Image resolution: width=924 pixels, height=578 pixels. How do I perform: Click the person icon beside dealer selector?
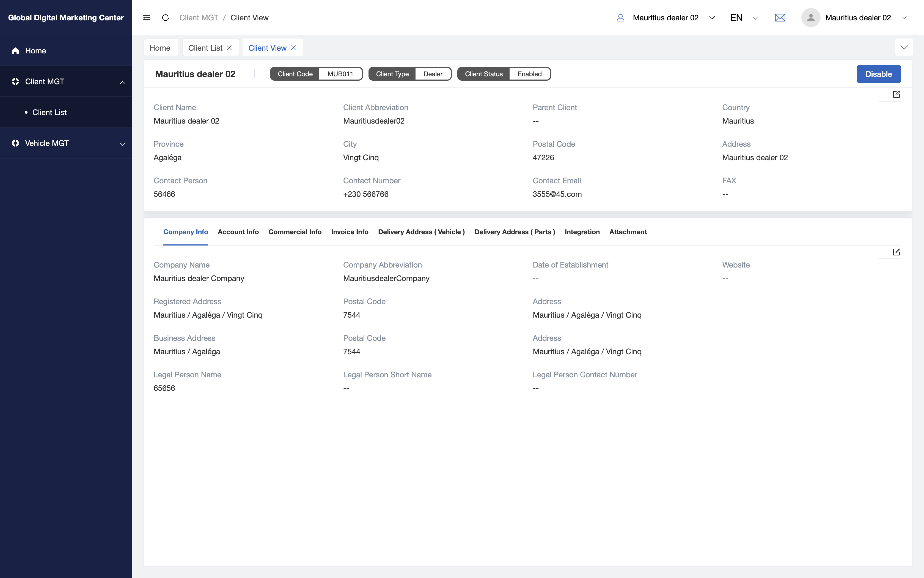coord(620,18)
